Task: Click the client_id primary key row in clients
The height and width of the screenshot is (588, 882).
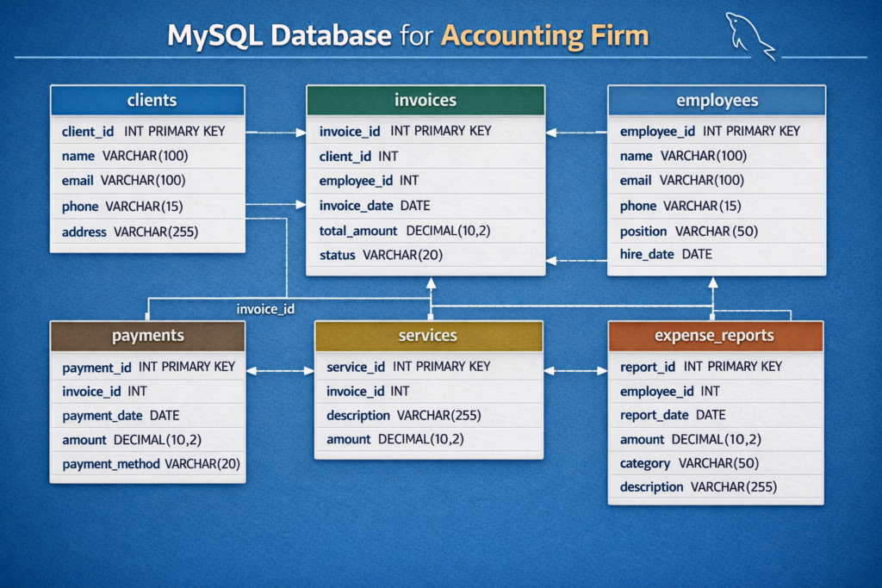Action: (x=143, y=132)
